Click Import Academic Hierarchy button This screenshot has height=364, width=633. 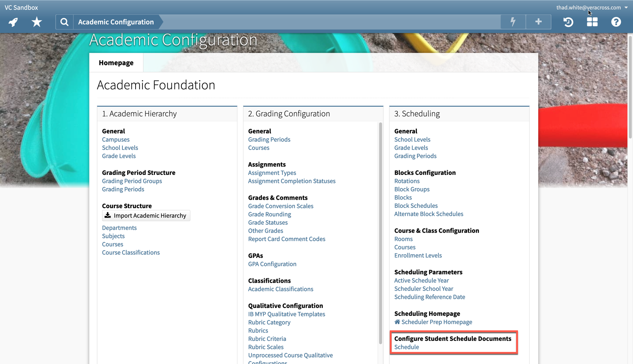pyautogui.click(x=146, y=215)
